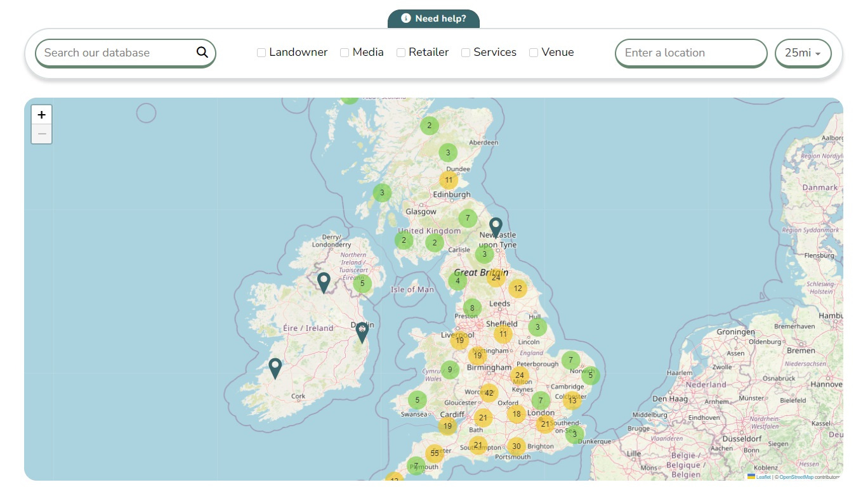Open the 4 cluster west of Great Britain label

point(457,281)
